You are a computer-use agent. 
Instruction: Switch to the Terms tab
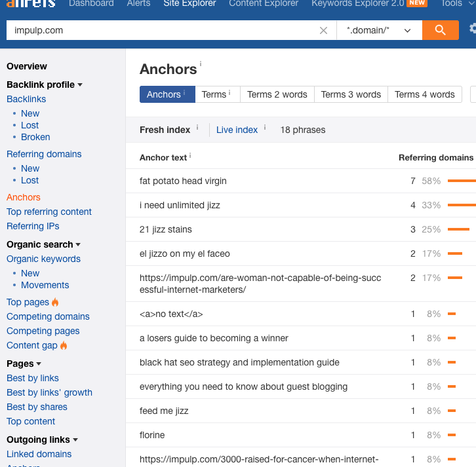tap(218, 94)
